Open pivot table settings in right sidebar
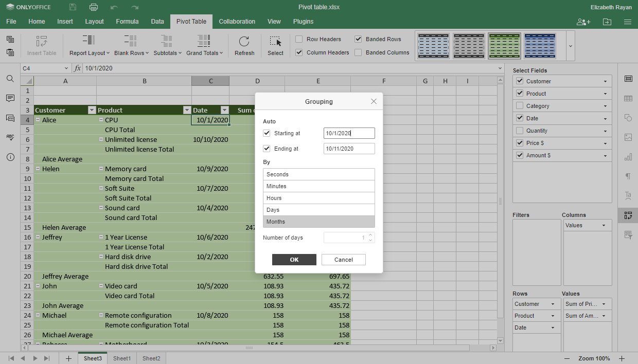638x364 pixels. click(628, 215)
